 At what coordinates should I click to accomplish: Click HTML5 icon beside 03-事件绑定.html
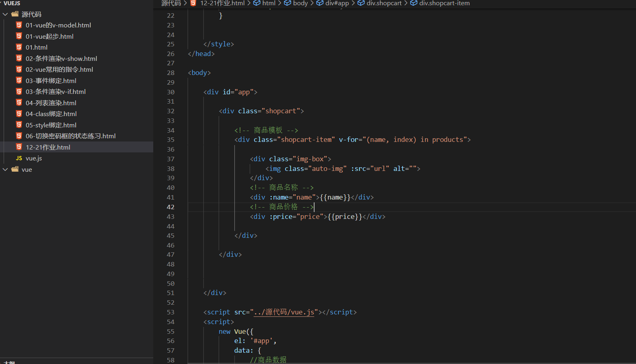[x=19, y=80]
